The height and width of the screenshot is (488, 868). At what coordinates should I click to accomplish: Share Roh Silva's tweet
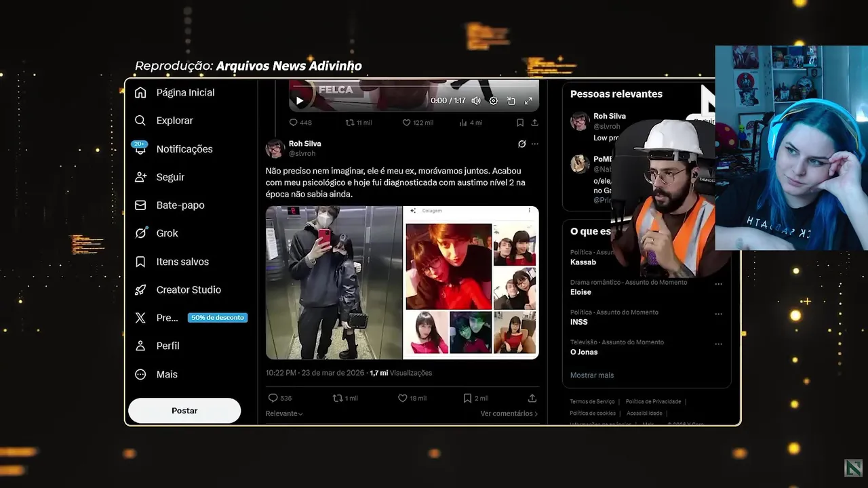532,399
